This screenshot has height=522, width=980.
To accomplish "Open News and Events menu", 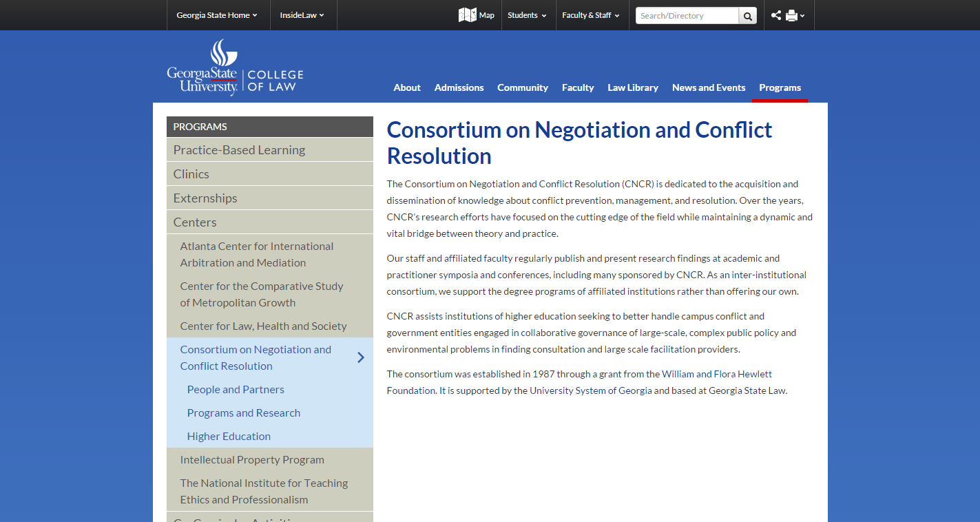I will [709, 87].
